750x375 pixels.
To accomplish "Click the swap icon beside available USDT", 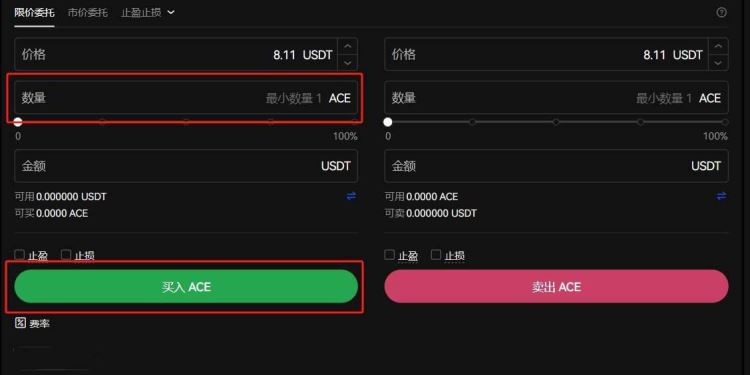I will 351,196.
